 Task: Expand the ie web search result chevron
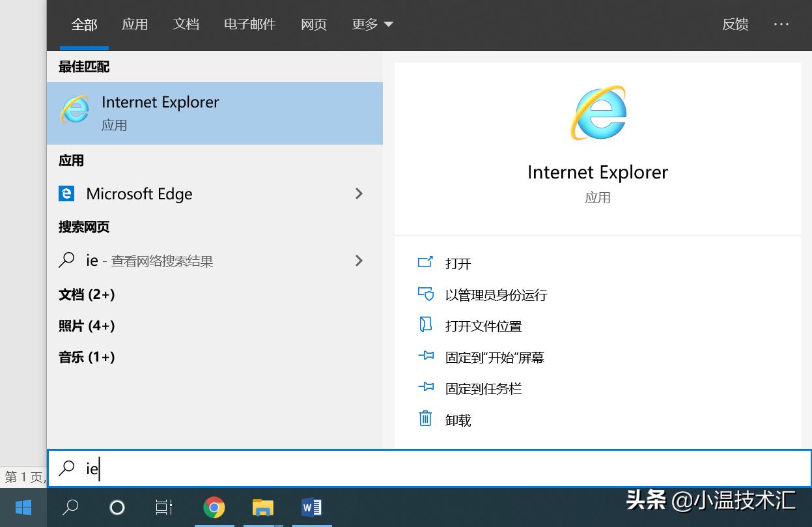click(x=359, y=261)
